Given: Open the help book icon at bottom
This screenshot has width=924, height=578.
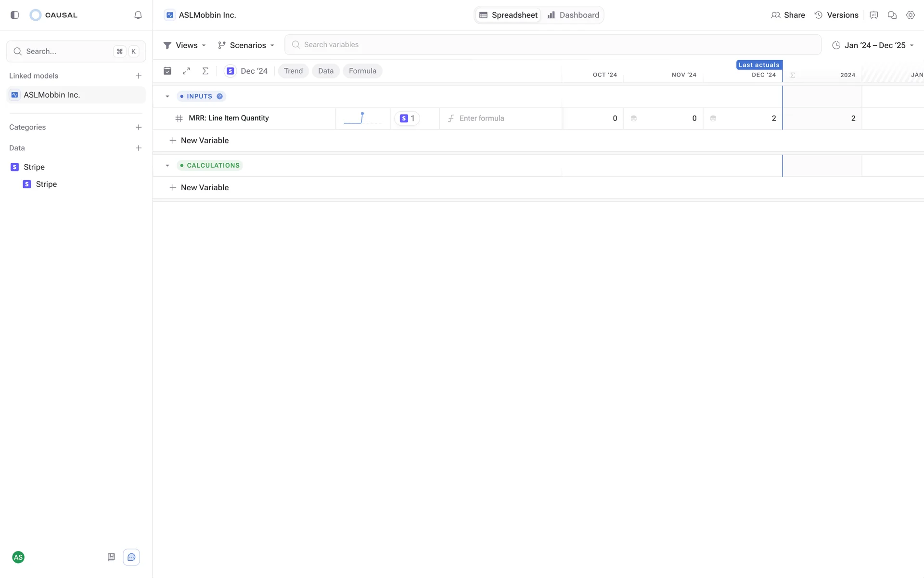Looking at the screenshot, I should coord(111,557).
